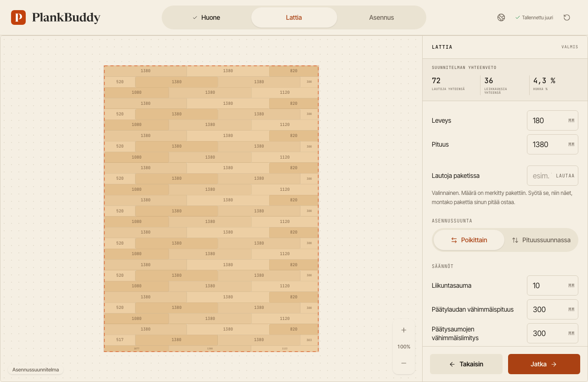The height and width of the screenshot is (382, 588).
Task: Select Pituussuunnassa laying direction
Action: (x=541, y=240)
